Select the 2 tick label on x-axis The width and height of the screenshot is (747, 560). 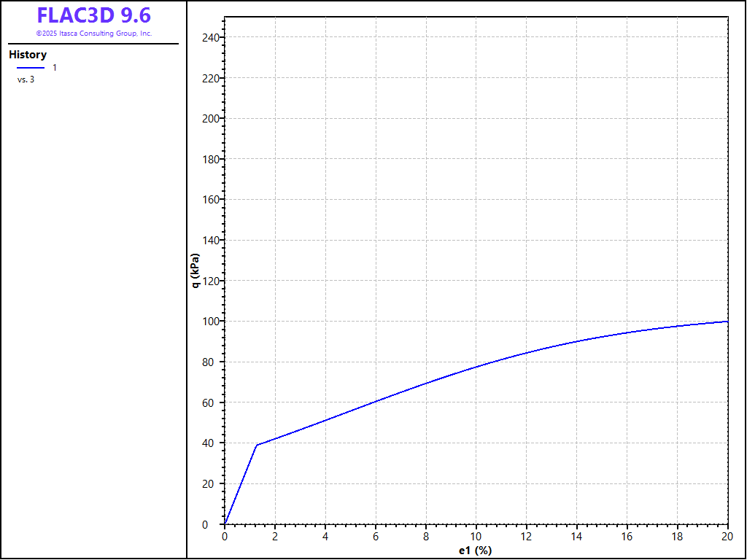click(275, 537)
